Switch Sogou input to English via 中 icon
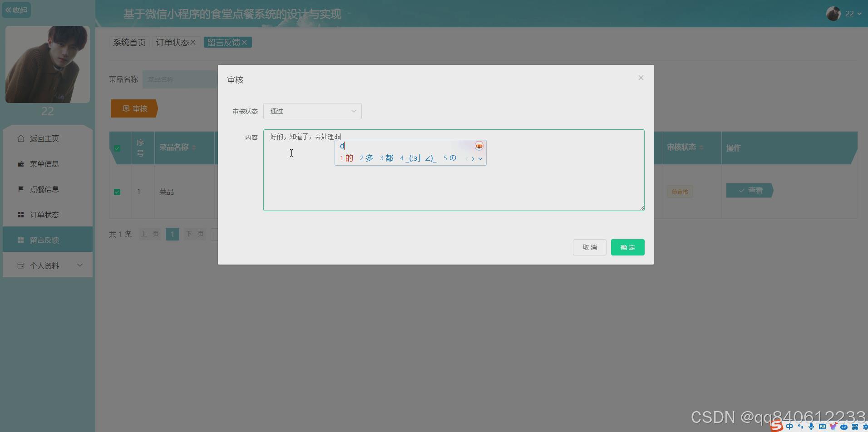The width and height of the screenshot is (868, 432). [x=790, y=427]
